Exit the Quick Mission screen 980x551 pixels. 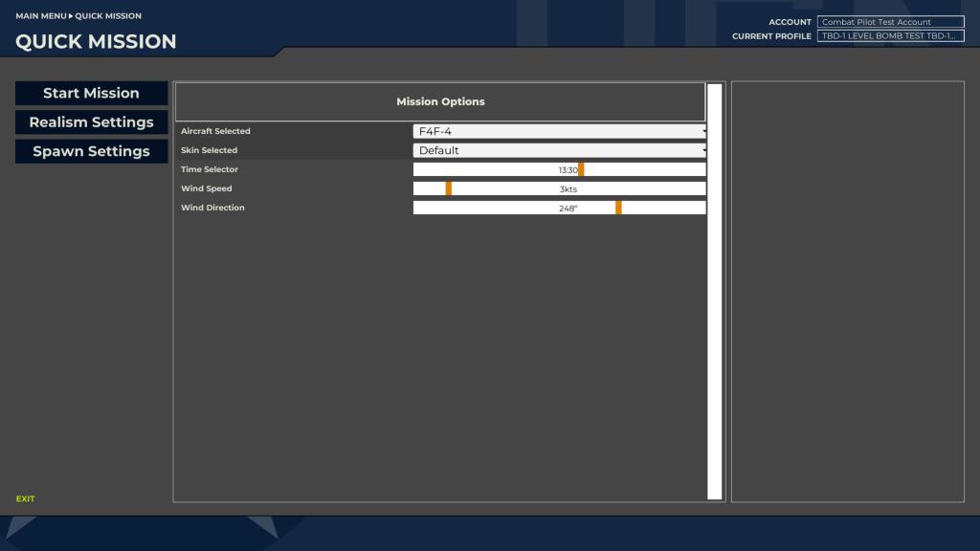[x=25, y=499]
